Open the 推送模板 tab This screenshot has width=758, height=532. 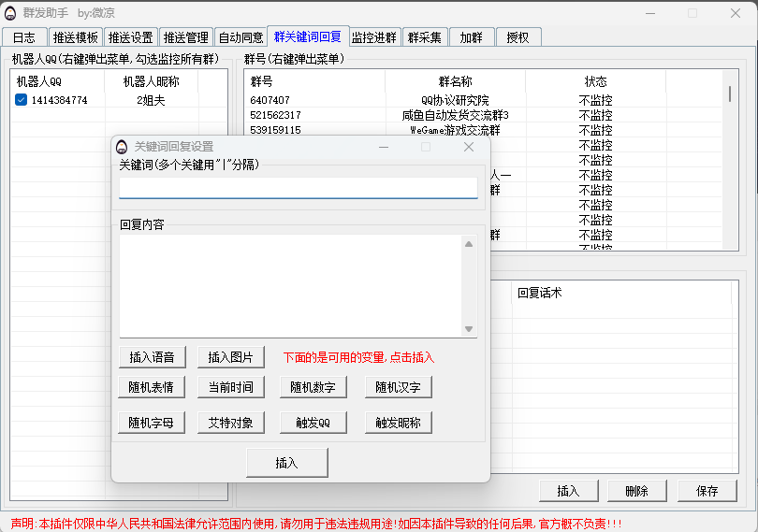75,37
